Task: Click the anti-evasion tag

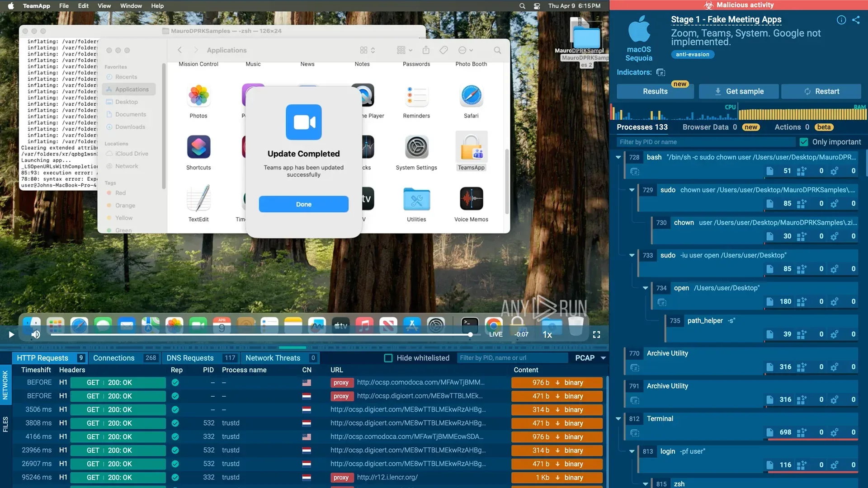Action: click(693, 54)
